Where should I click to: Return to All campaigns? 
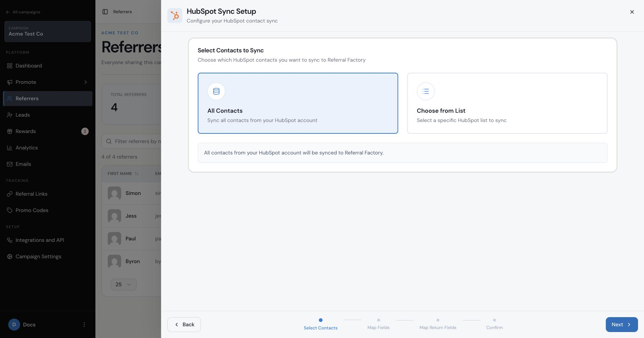(x=23, y=12)
